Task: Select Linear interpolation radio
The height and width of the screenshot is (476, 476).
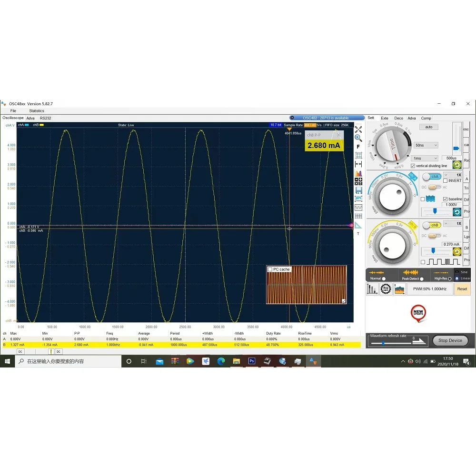Action: tap(457, 278)
